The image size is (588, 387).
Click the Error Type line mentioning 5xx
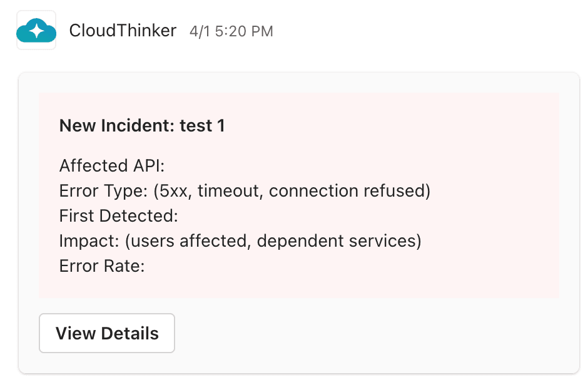click(x=244, y=190)
